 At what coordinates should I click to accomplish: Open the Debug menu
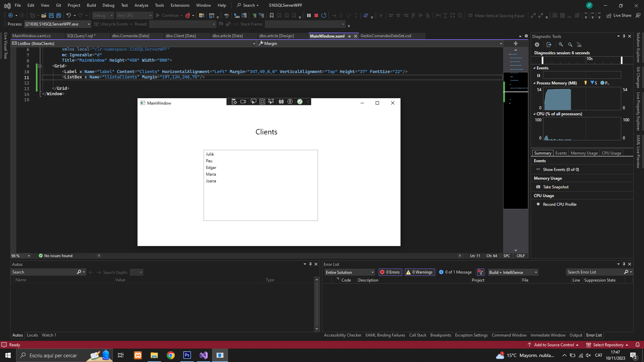[x=108, y=5]
